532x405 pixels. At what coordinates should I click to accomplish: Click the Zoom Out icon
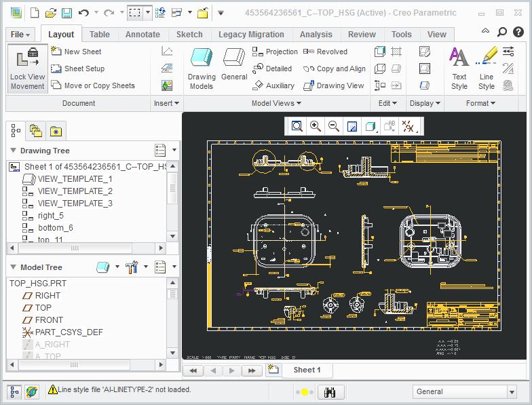pos(334,126)
